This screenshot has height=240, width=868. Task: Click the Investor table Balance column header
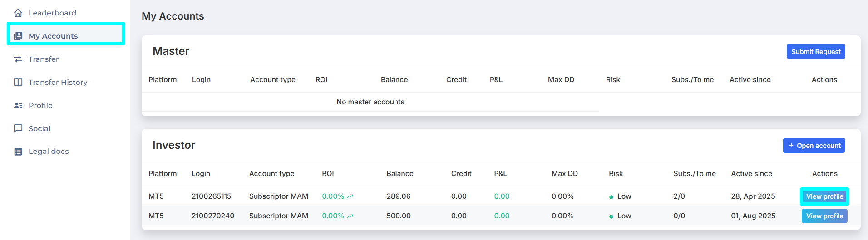(400, 174)
